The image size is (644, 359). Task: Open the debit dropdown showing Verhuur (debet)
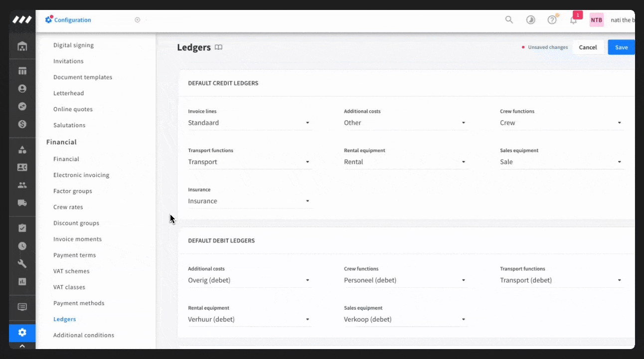(250, 320)
